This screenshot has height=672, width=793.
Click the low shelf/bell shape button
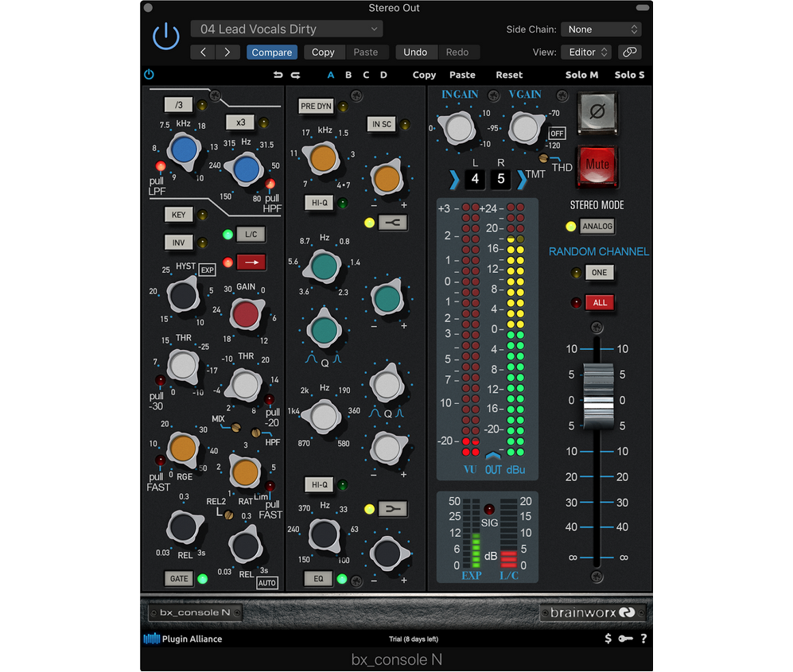pos(392,509)
